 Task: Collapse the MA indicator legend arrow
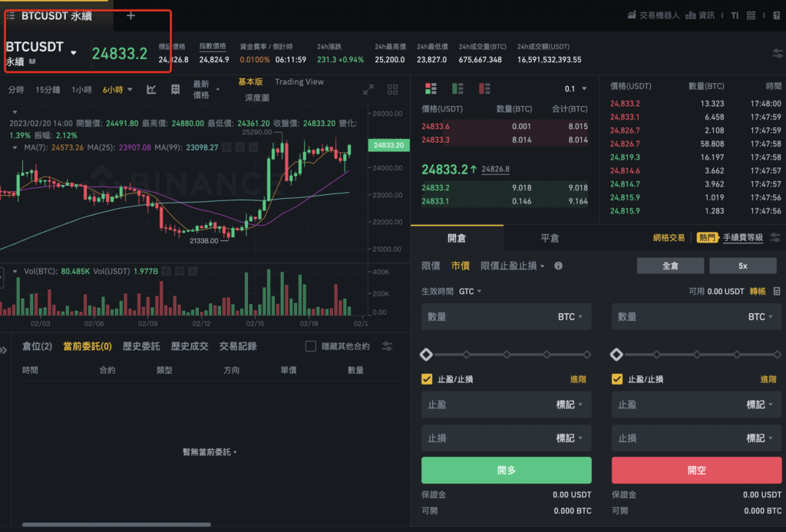point(15,147)
